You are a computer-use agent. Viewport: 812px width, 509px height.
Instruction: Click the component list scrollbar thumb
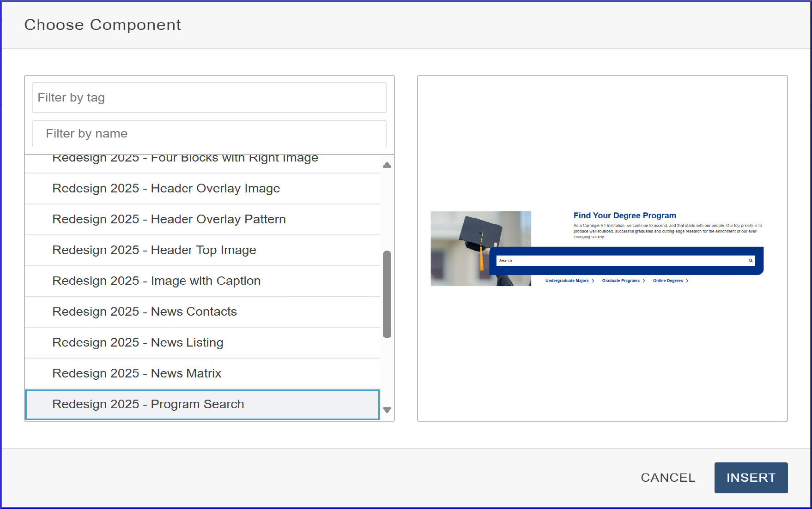pos(387,294)
